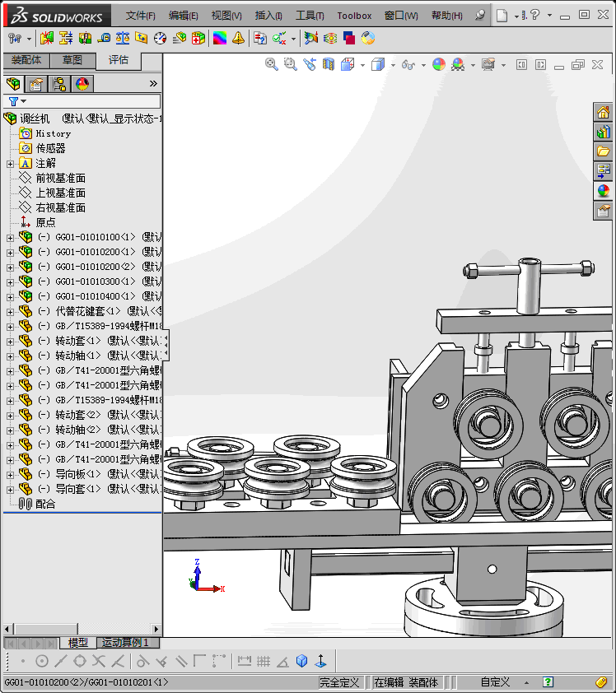Switch to the 运动算例1 tab
Screen dimensions: 616x693
[125, 643]
